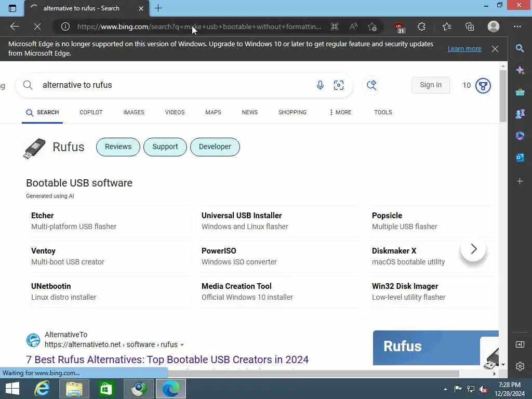Open the Windows Start button
Screen dimensions: 532x399
point(12,389)
